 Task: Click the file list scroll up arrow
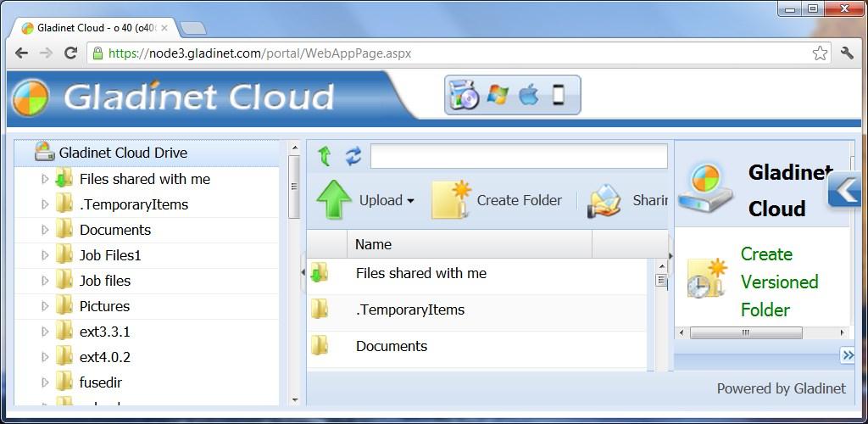click(x=661, y=266)
